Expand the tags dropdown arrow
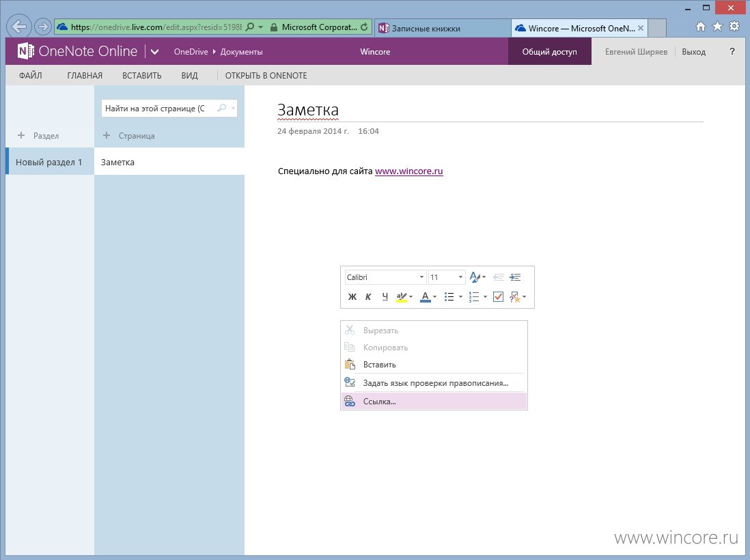750x560 pixels. pyautogui.click(x=524, y=297)
